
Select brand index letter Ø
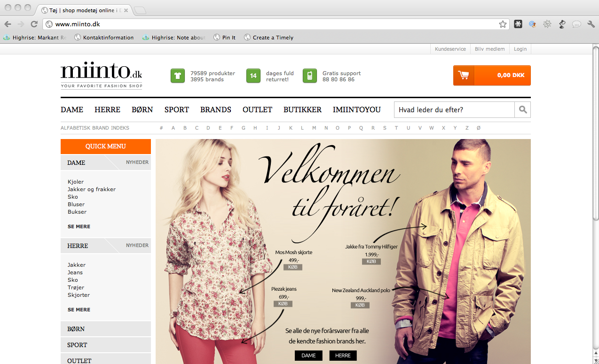[x=479, y=128]
